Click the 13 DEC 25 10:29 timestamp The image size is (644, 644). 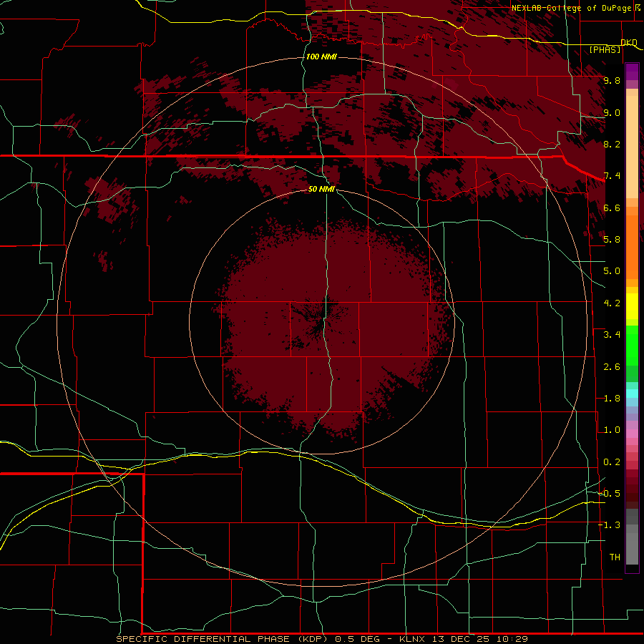click(x=479, y=639)
